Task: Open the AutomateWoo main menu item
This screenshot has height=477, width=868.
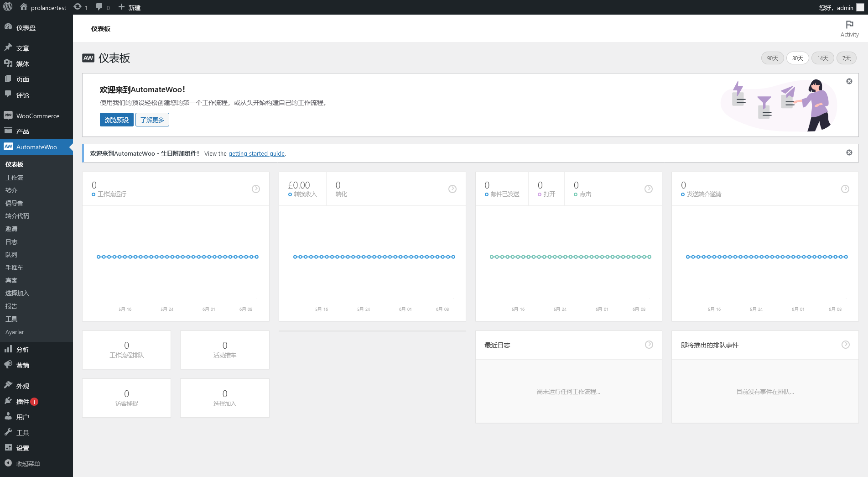Action: coord(36,147)
